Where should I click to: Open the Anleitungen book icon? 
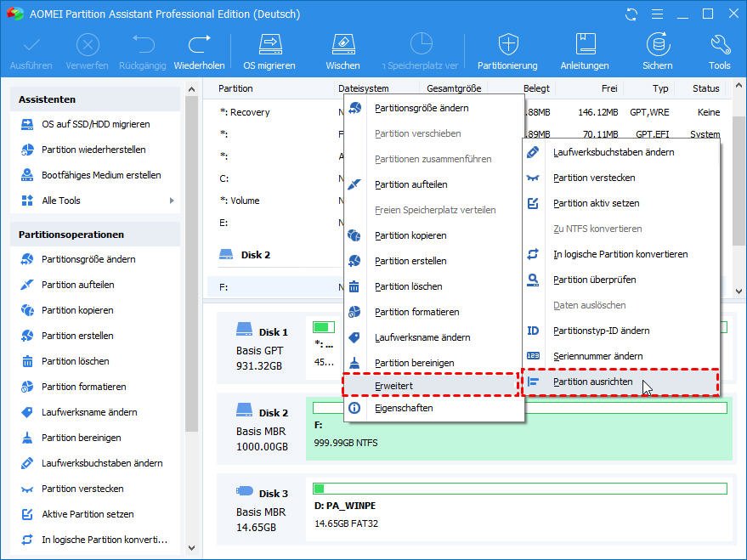585,45
